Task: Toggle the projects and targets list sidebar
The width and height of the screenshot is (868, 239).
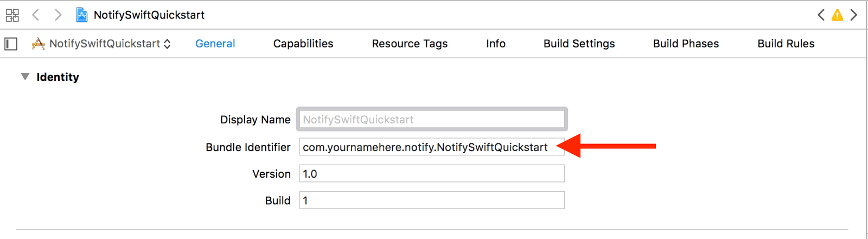Action: pyautogui.click(x=11, y=44)
